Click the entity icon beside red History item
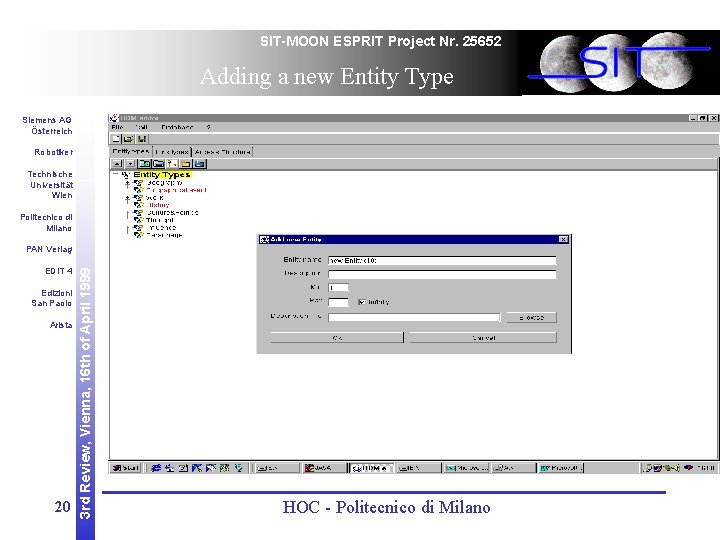This screenshot has width=720, height=540. click(139, 205)
